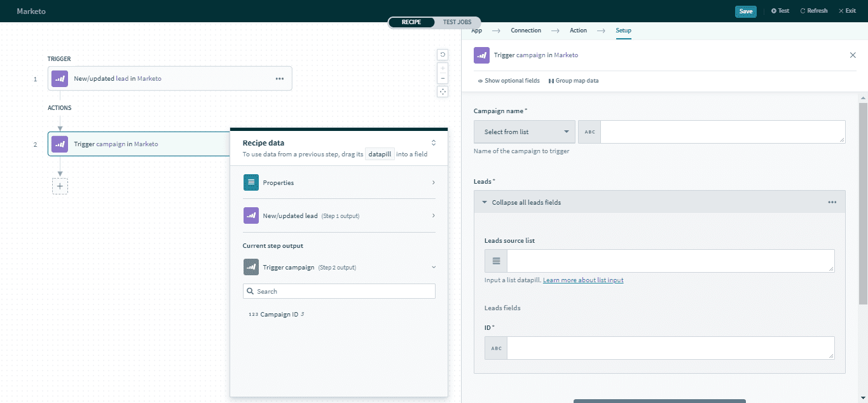Click the add step plus icon
The image size is (868, 403).
point(60,186)
